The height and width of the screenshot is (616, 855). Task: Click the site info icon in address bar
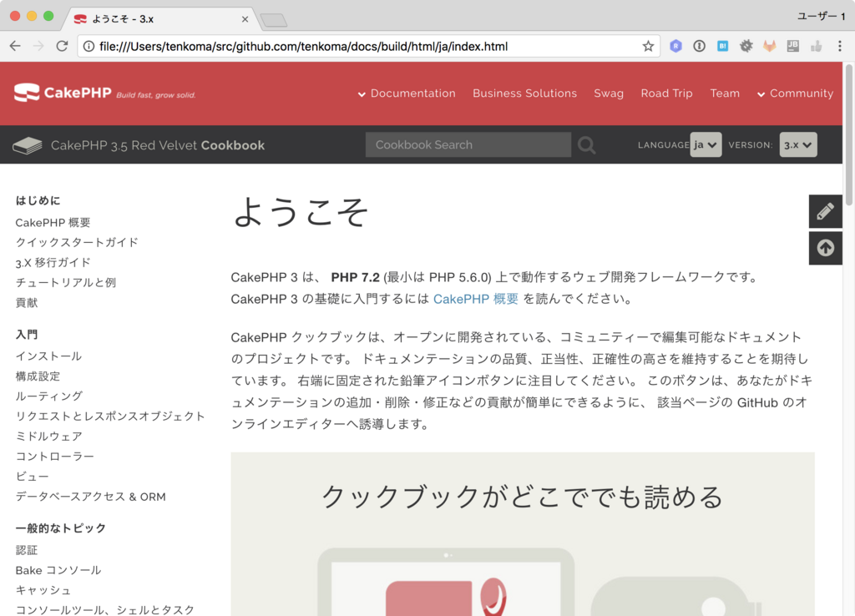tap(89, 47)
